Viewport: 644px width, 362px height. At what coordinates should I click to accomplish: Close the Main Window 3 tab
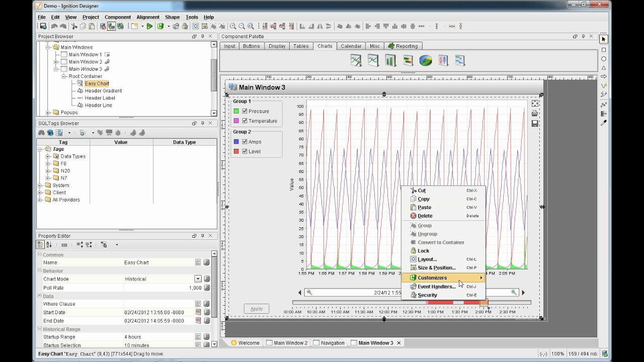(x=399, y=343)
